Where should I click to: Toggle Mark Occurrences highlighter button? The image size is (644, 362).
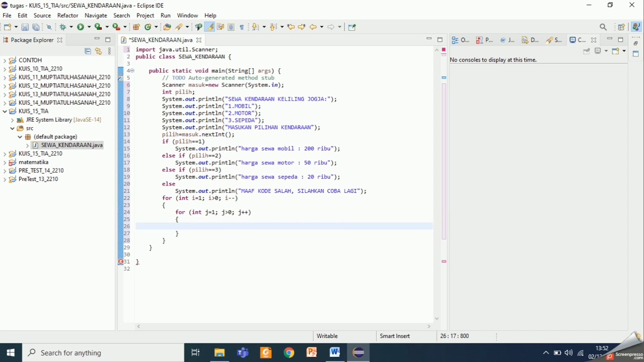[x=210, y=27]
